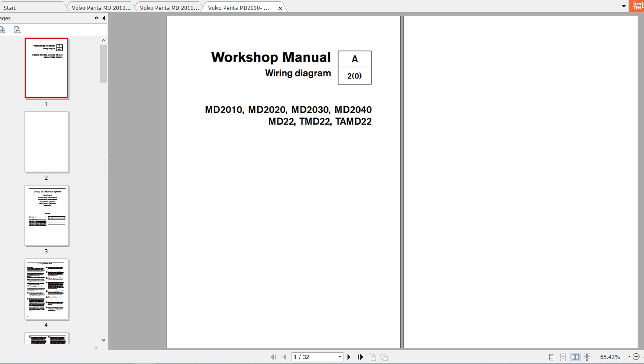Open the tab list dropdown arrow
644x364 pixels.
(x=624, y=6)
